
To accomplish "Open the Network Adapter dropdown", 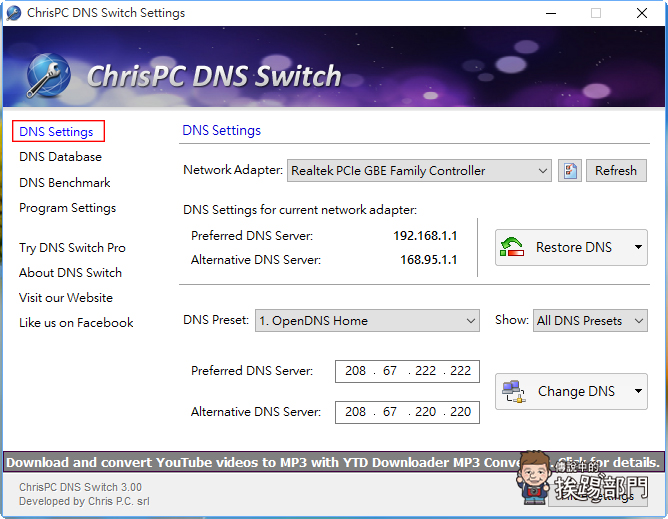I will 419,171.
